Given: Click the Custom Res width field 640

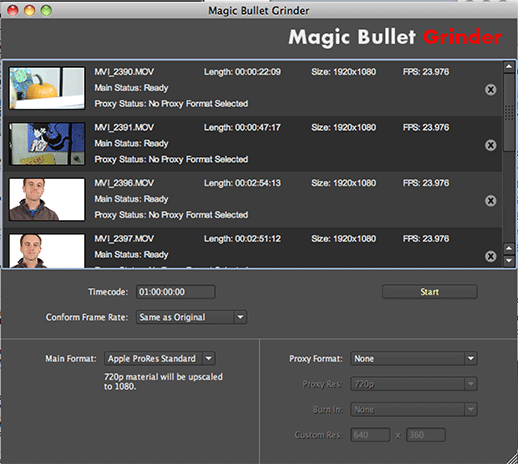Looking at the screenshot, I should [370, 435].
